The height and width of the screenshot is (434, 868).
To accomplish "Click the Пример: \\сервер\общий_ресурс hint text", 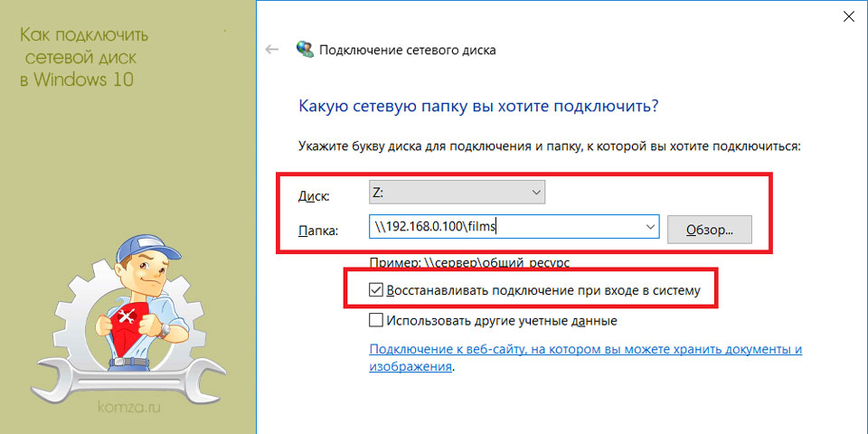I will point(469,261).
